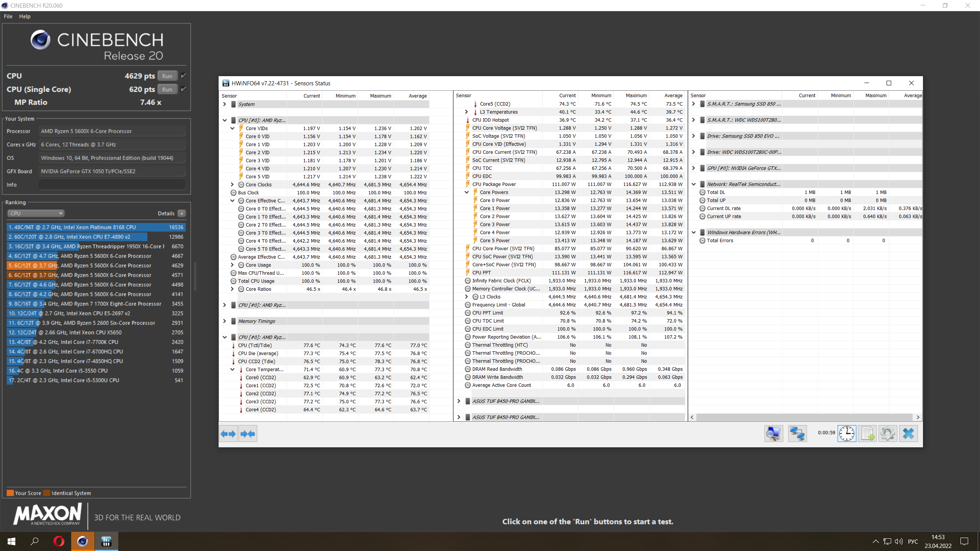Click the right sensor panel horizontal scrollbar
This screenshot has height=551, width=980.
coord(804,417)
